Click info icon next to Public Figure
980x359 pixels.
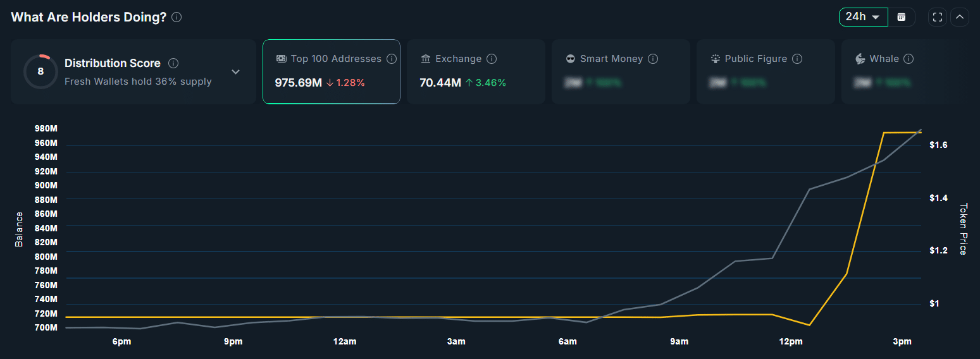click(797, 59)
